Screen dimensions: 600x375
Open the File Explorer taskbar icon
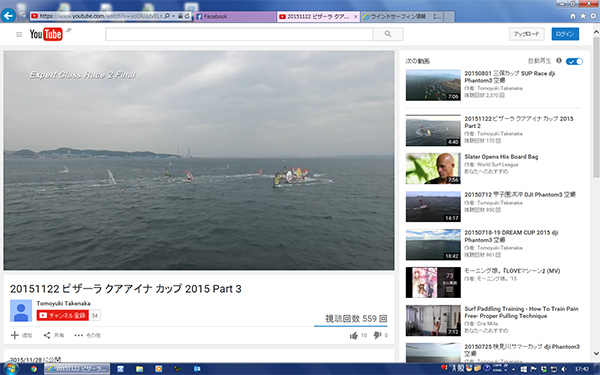(x=139, y=369)
